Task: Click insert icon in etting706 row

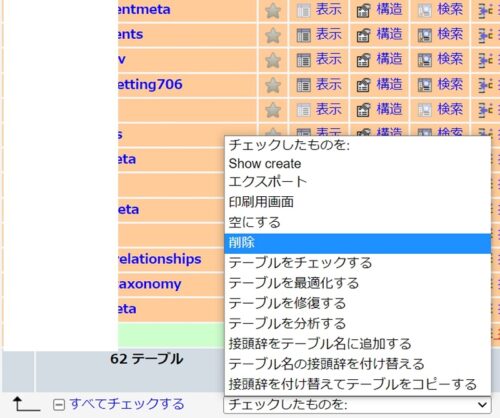Action: coord(485,85)
